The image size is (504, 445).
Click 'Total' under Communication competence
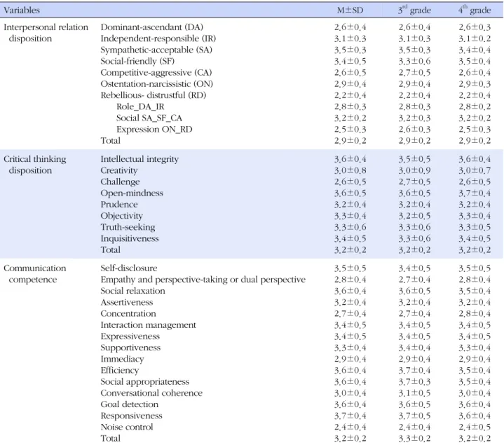(x=110, y=439)
